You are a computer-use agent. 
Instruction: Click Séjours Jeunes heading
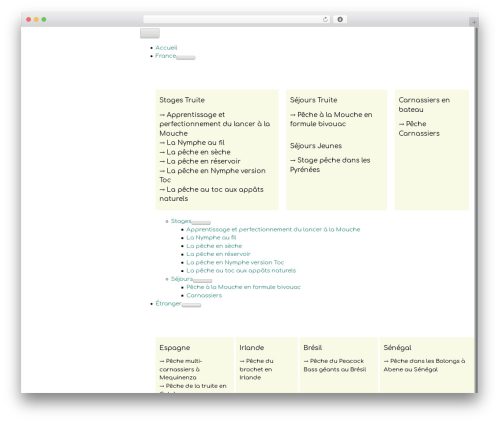point(316,146)
